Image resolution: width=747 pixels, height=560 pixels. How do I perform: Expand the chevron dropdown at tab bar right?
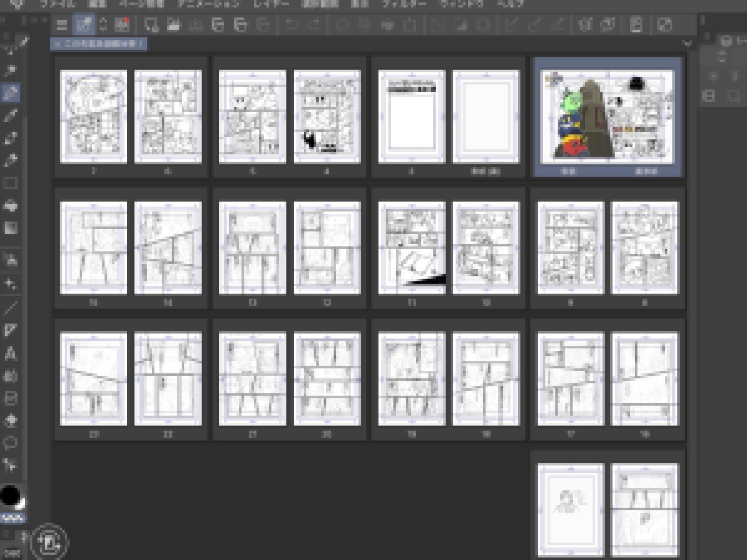point(687,44)
